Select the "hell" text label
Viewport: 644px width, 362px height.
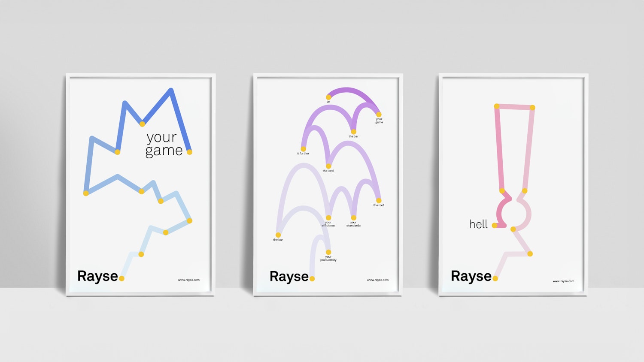[x=478, y=223]
